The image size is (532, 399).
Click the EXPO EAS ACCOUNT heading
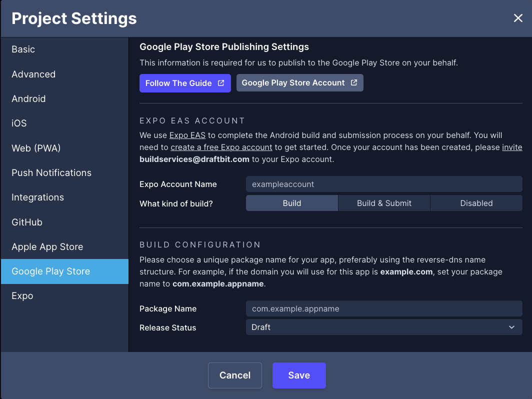coord(192,121)
